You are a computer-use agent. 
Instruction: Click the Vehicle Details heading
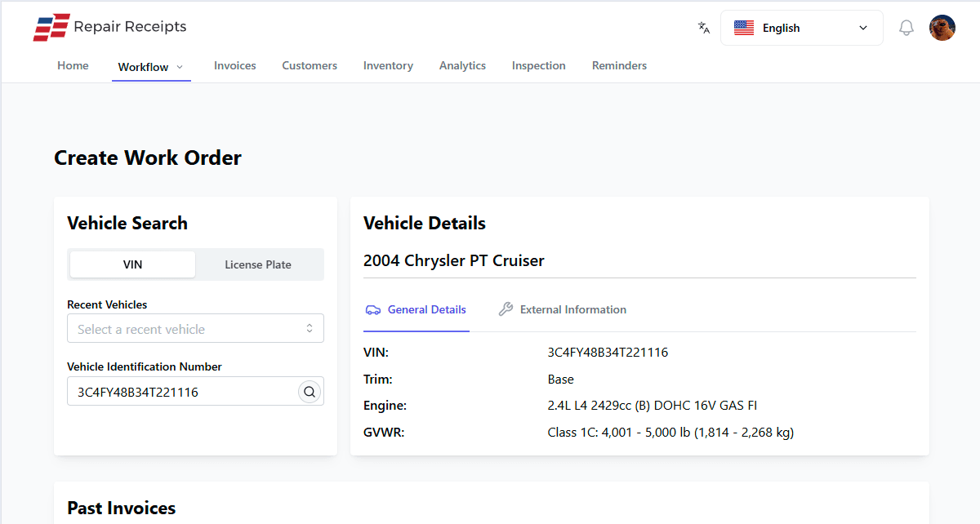tap(425, 223)
